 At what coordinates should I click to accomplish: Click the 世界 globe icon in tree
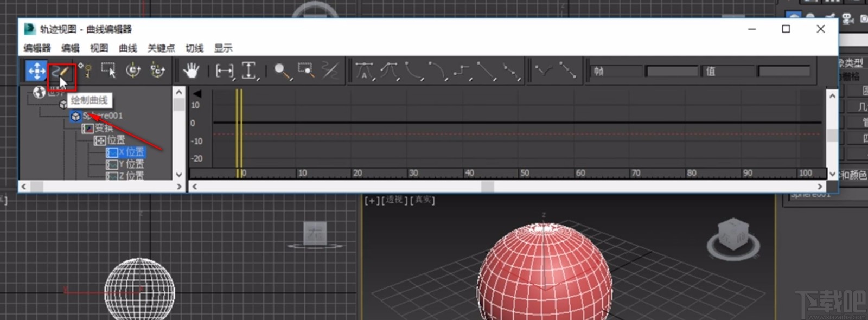click(x=39, y=92)
